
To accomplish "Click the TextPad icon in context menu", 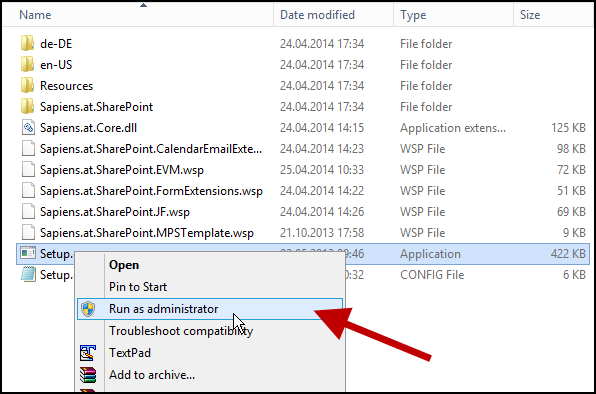I will [88, 353].
